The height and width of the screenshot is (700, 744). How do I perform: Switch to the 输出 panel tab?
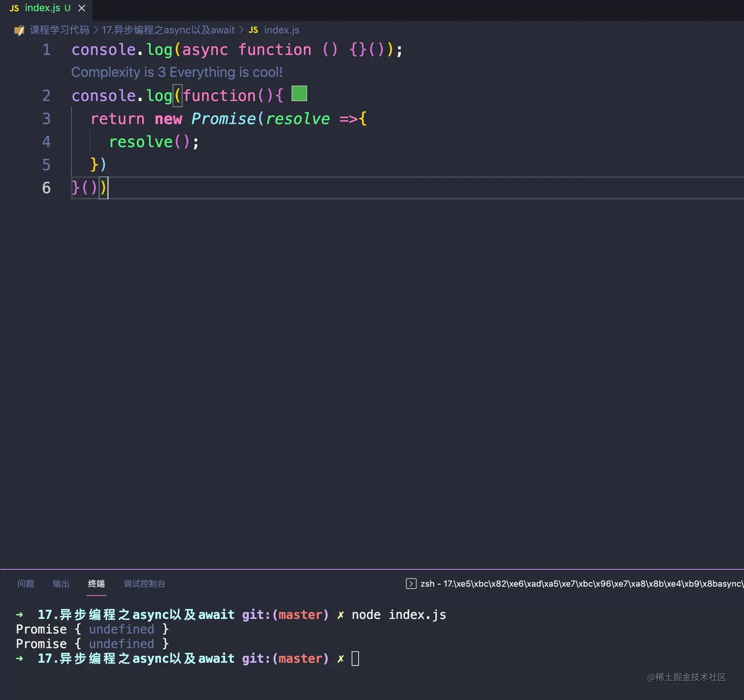(61, 583)
